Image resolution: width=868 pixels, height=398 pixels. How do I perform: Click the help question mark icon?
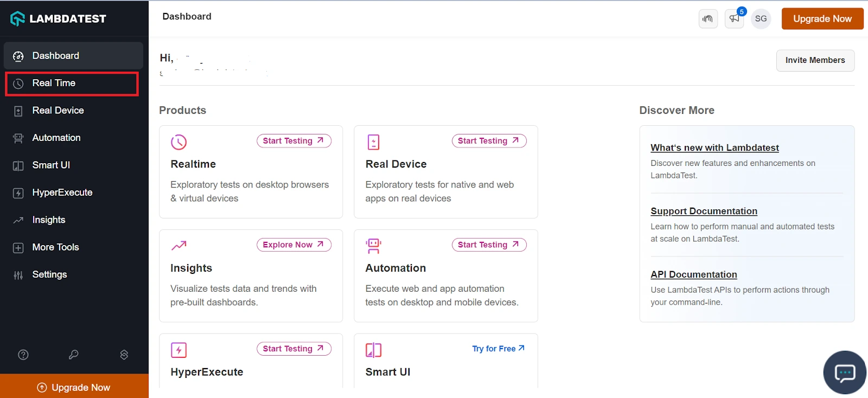coord(23,355)
